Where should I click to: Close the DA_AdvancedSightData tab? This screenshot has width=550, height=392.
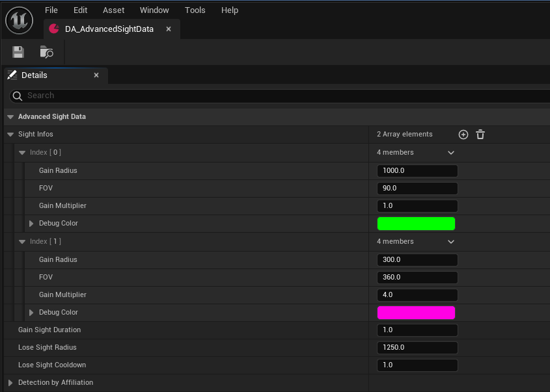pos(169,29)
